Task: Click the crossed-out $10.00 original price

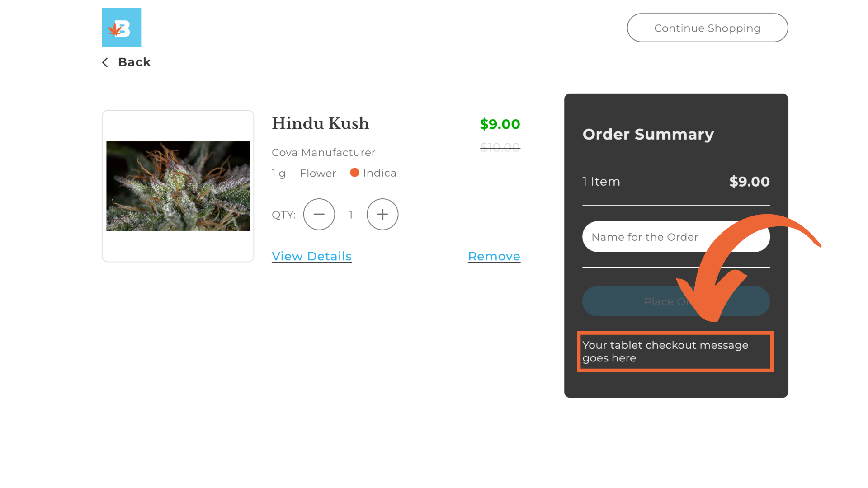Action: tap(500, 147)
